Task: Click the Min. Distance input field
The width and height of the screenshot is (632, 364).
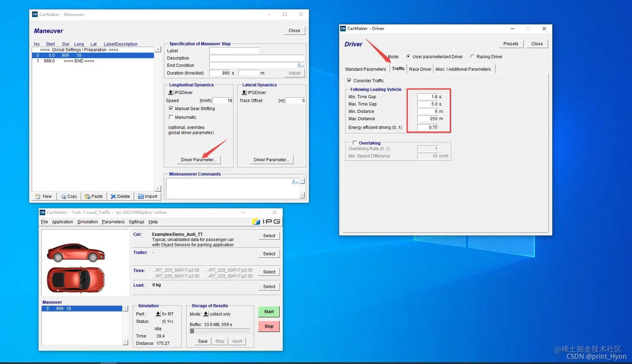Action: point(428,112)
